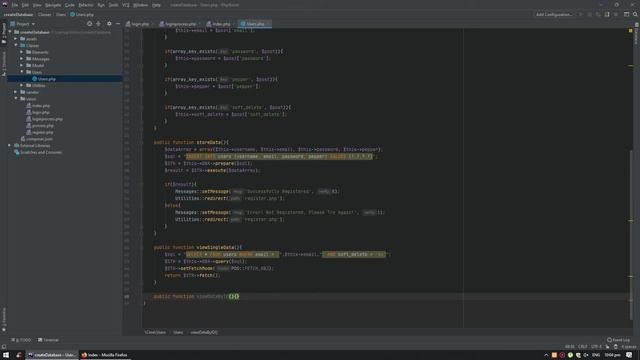The image size is (640, 360).
Task: Click the expand all icon in Project panel header
Action: click(98, 24)
